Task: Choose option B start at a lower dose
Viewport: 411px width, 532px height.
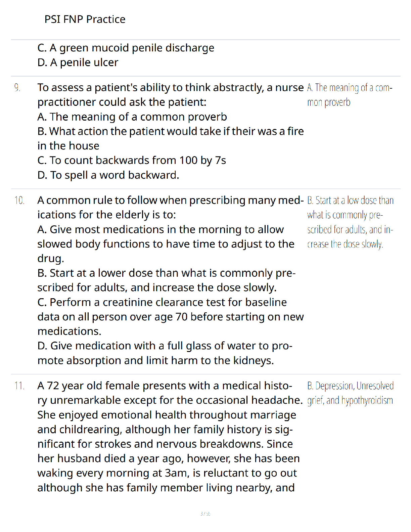Action: point(167,280)
